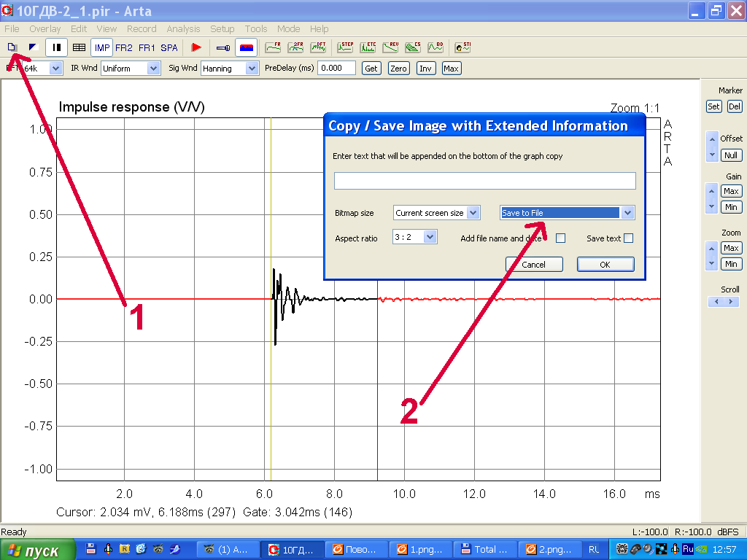Switch to the 2.png taskbar window
Image resolution: width=747 pixels, height=560 pixels.
click(x=549, y=550)
